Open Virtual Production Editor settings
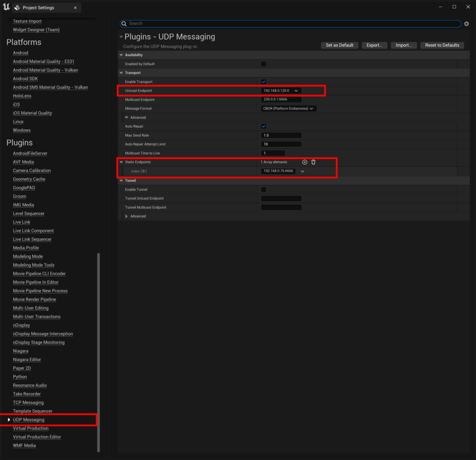This screenshot has width=476, height=460. coord(37,437)
